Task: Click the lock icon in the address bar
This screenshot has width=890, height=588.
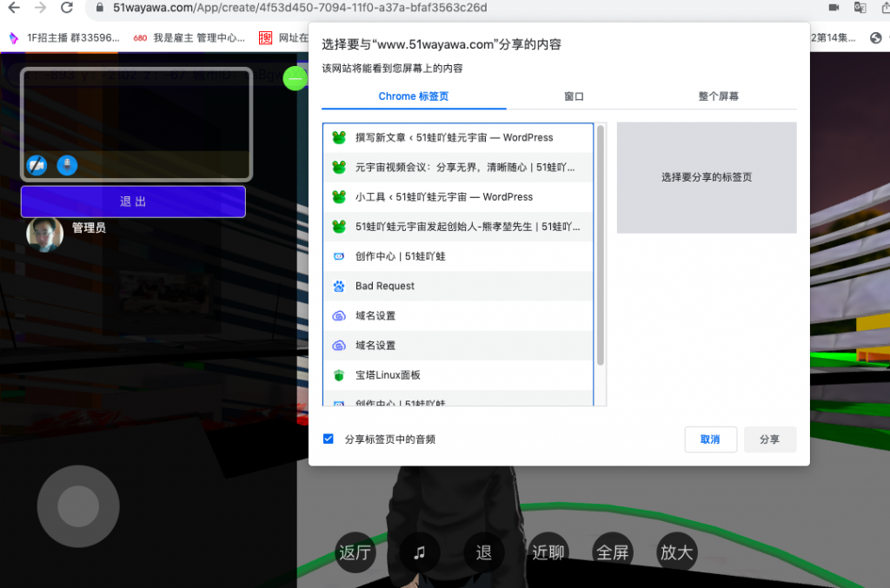Action: tap(100, 8)
